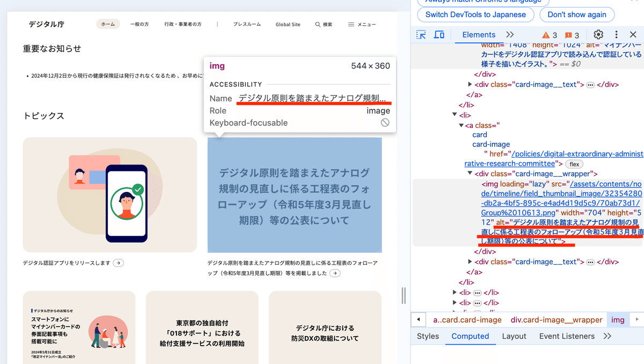
Task: Click Don't show again button
Action: (577, 14)
